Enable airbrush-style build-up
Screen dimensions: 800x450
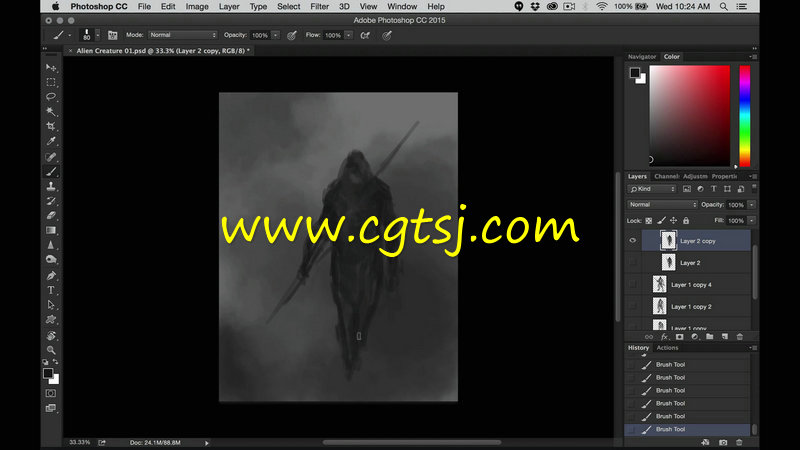coord(365,35)
